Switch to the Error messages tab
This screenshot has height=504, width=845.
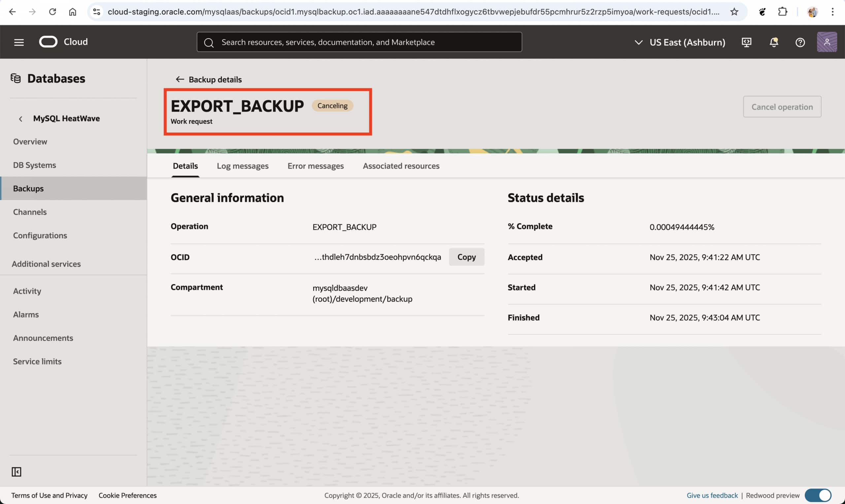(315, 166)
